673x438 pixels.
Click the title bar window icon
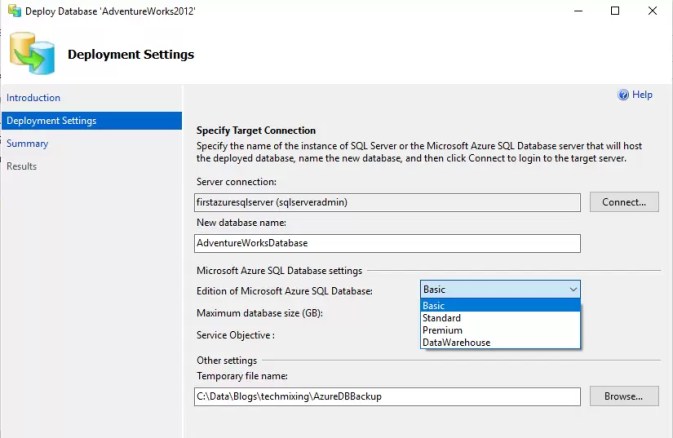pos(10,11)
